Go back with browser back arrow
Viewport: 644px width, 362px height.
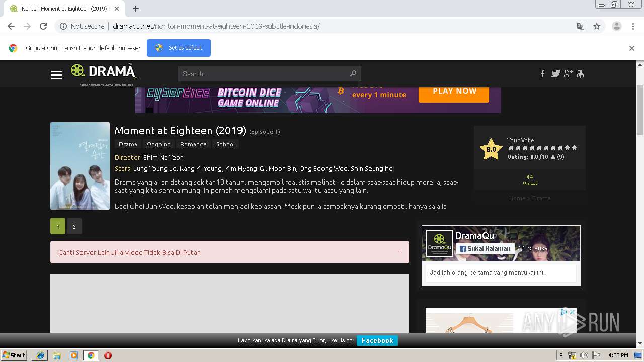11,26
